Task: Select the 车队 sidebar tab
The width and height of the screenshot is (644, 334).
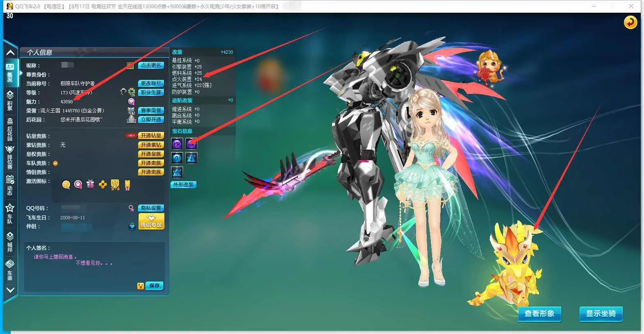Action: [10, 214]
